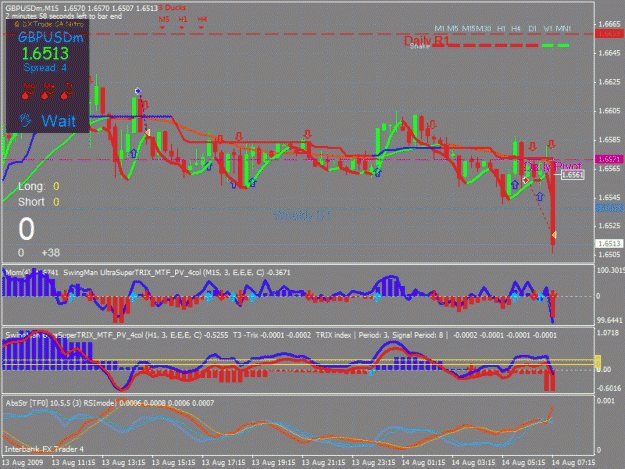Click the 1.6605 price scale value
The image size is (625, 469).
point(609,111)
